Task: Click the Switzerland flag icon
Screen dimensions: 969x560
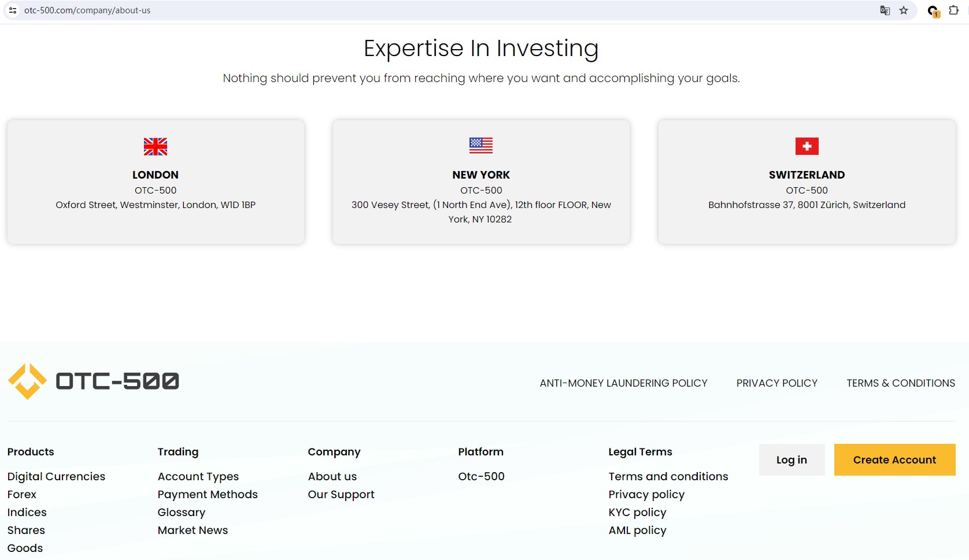Action: pyautogui.click(x=807, y=146)
